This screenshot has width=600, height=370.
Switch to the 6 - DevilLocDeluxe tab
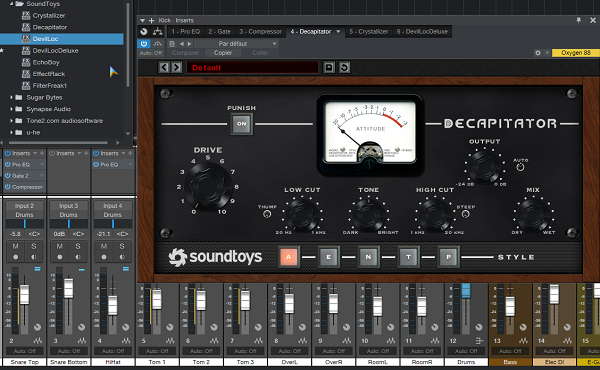tap(422, 32)
